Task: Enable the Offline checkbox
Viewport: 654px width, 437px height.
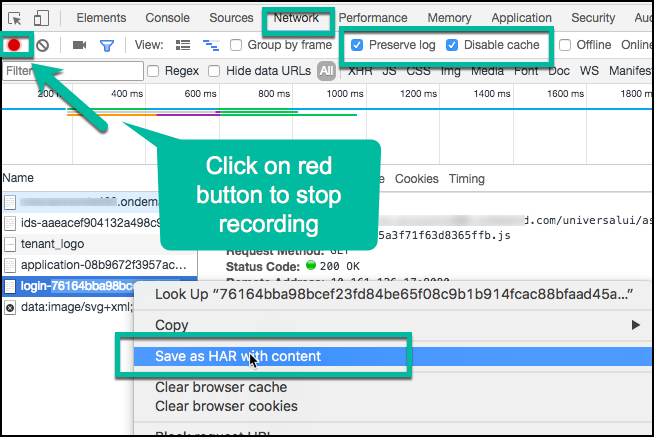Action: pyautogui.click(x=565, y=45)
